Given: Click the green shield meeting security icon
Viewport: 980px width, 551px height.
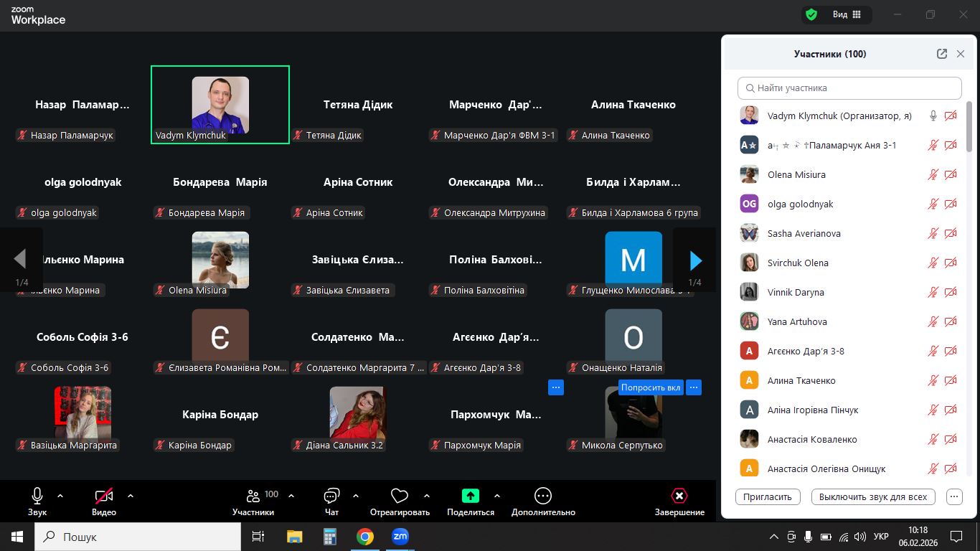Looking at the screenshot, I should pyautogui.click(x=811, y=14).
